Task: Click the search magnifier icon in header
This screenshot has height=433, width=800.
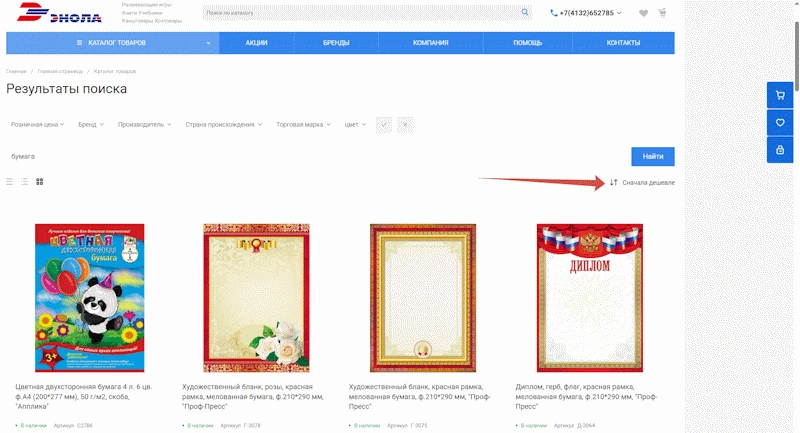Action: click(x=524, y=12)
